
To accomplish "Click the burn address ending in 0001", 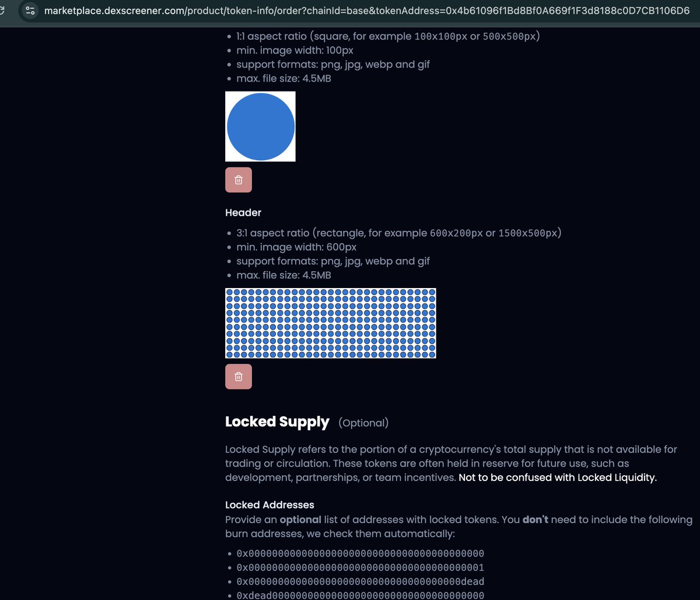I will (360, 567).
